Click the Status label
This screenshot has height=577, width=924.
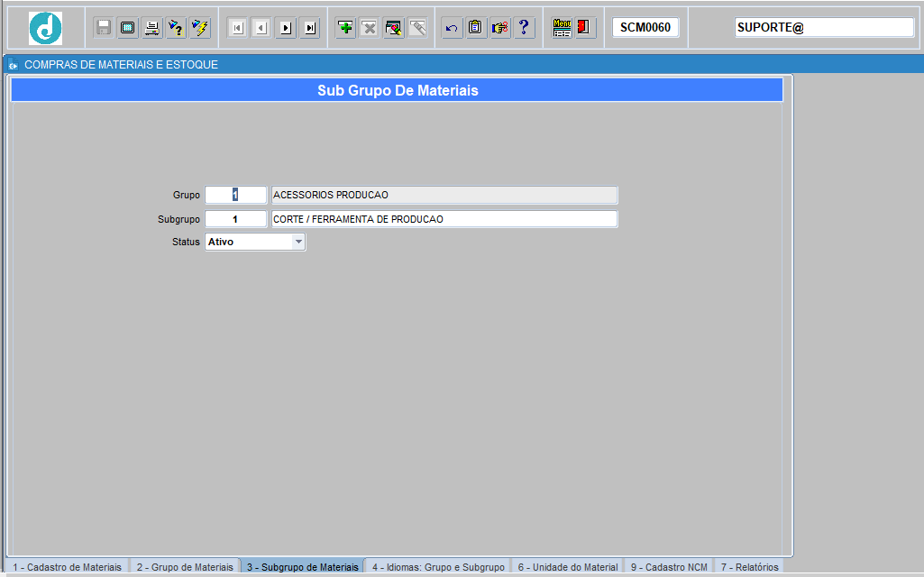[x=186, y=242]
